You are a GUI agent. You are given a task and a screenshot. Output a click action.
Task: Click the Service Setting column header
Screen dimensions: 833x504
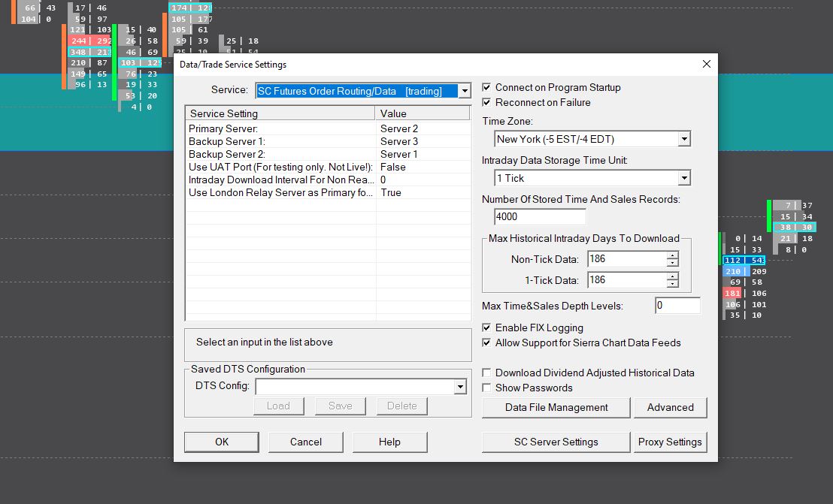(280, 113)
